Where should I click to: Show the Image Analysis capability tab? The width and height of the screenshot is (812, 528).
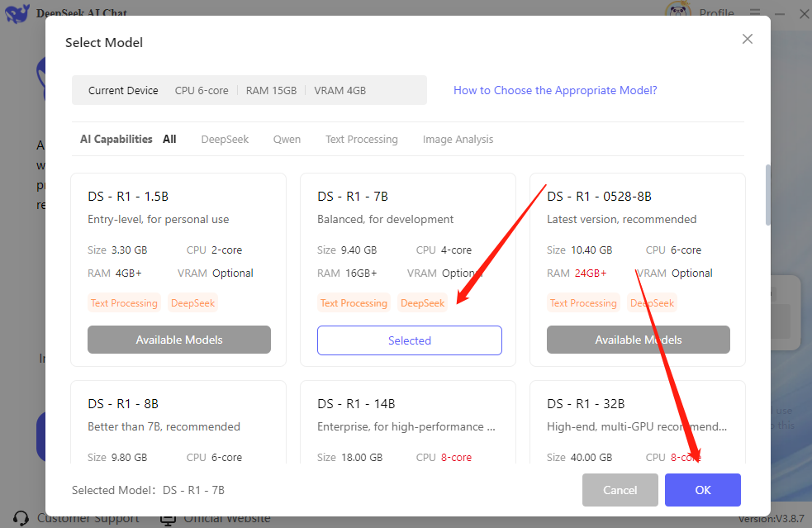458,140
